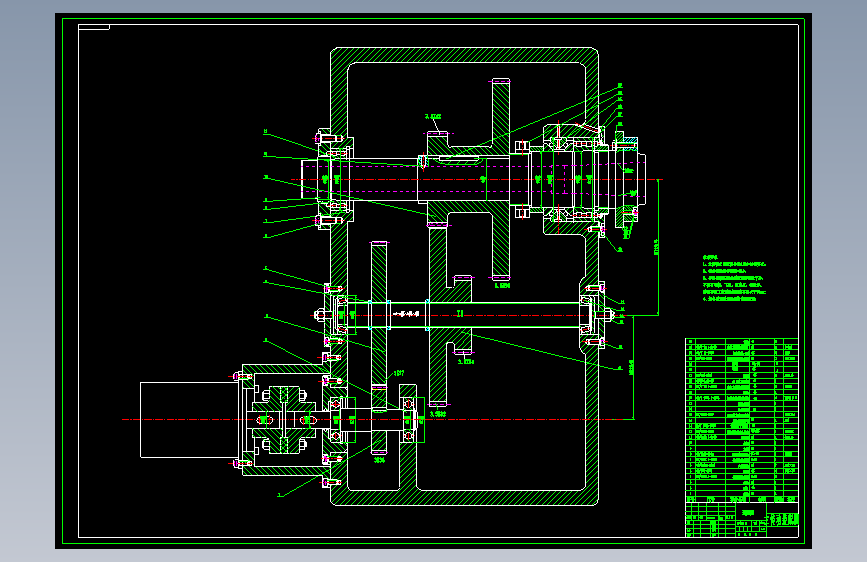The height and width of the screenshot is (562, 867).
Task: Select the long intermediate shaft in the middle
Action: pos(462,315)
